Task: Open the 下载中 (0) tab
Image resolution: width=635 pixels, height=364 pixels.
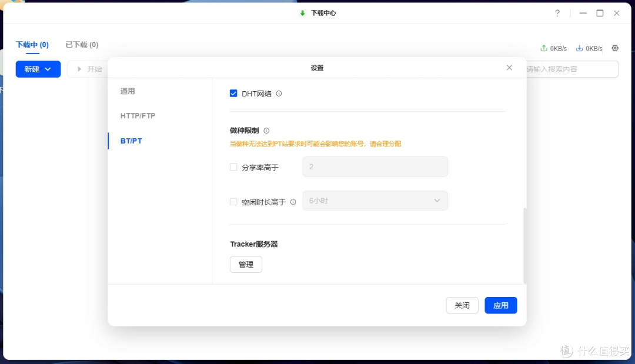Action: 32,45
